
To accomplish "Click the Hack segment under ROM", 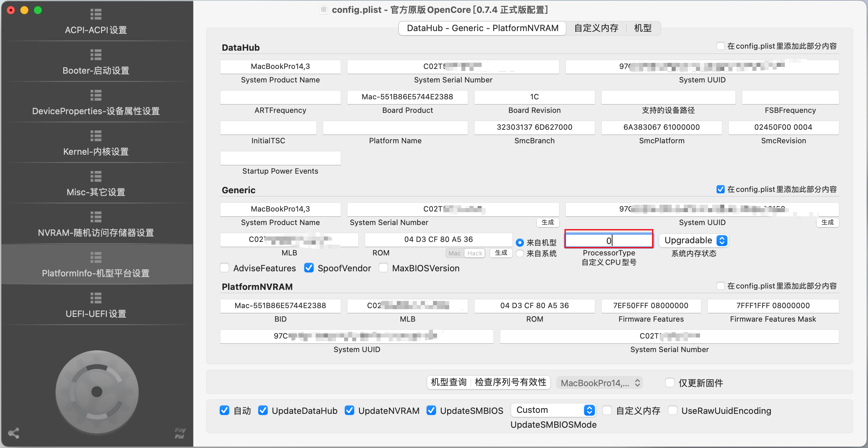I will 475,253.
